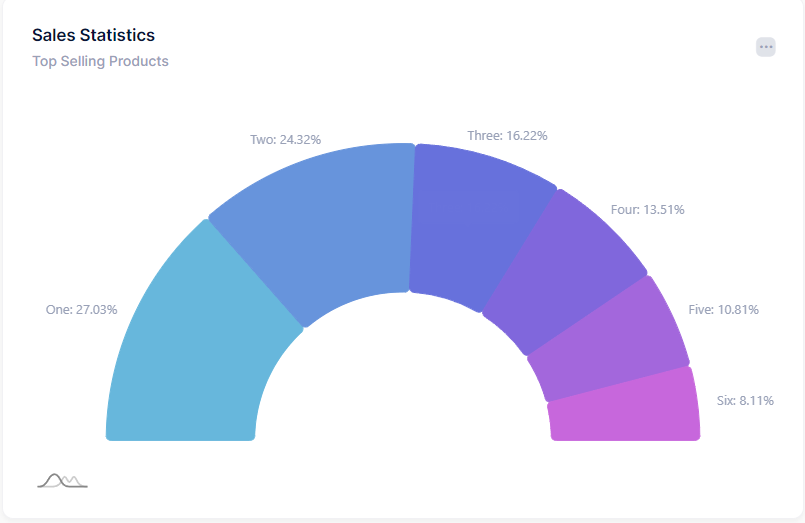Viewport: 805px width, 523px height.
Task: Click the amCharts logo icon
Action: coord(62,481)
